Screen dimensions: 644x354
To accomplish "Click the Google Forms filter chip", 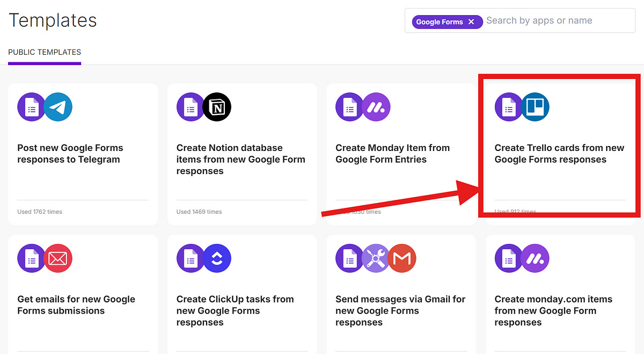I will [447, 22].
